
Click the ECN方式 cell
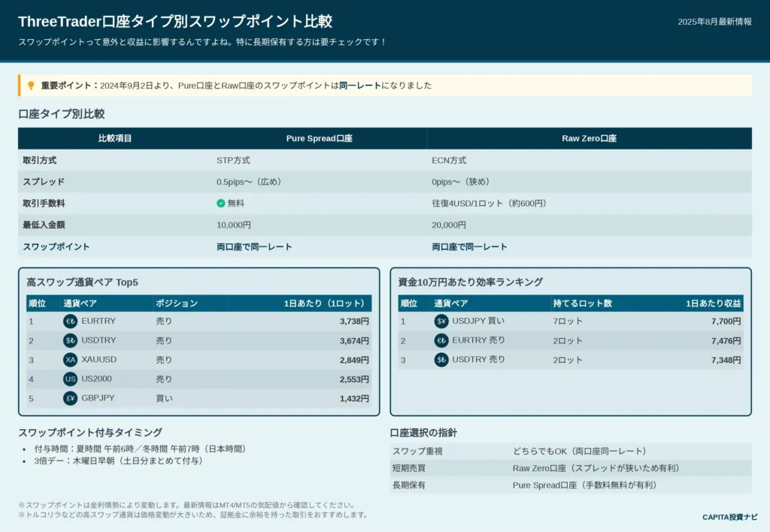tap(449, 161)
